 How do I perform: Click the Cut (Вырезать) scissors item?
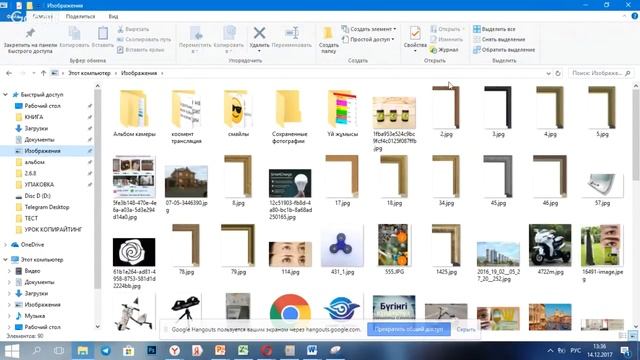(x=133, y=29)
